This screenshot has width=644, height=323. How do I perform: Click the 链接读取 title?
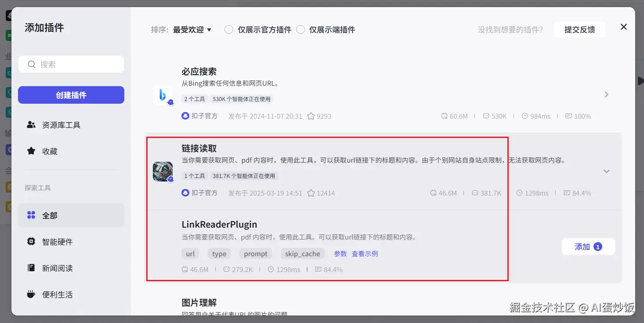(199, 149)
